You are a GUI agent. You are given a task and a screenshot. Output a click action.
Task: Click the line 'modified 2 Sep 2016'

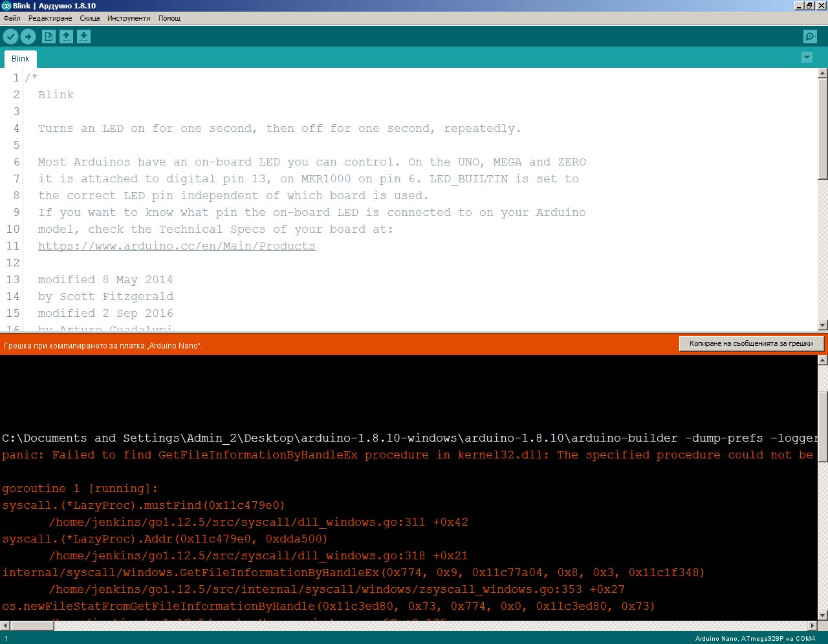[105, 313]
